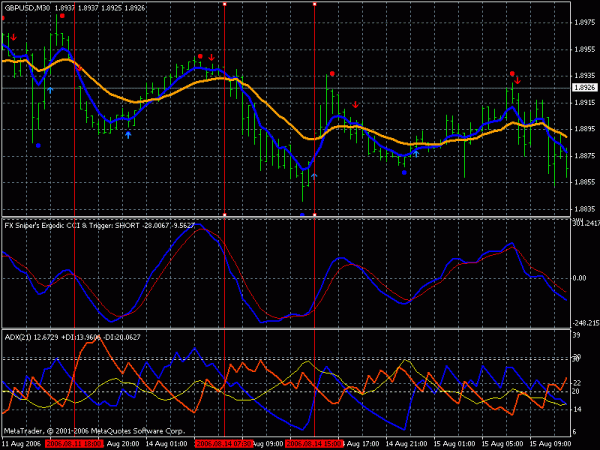600x450 pixels.
Task: Click the 1.8875 price scale label
Action: [585, 156]
